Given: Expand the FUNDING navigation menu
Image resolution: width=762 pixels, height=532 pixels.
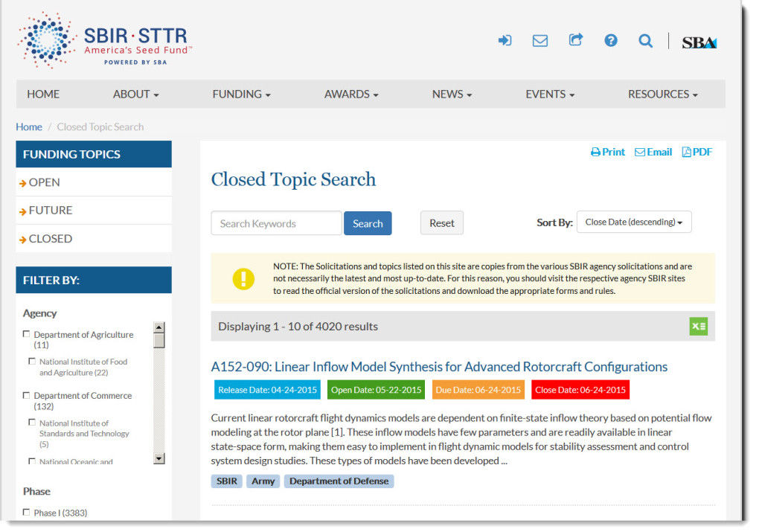Looking at the screenshot, I should pos(241,94).
